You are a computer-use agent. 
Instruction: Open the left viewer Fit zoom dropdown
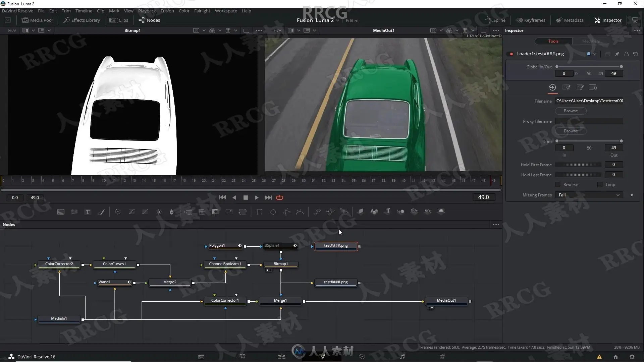(12, 31)
